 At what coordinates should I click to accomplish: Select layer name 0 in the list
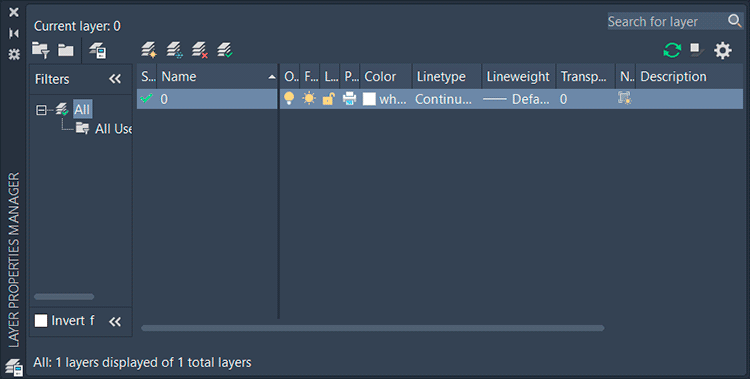(164, 99)
